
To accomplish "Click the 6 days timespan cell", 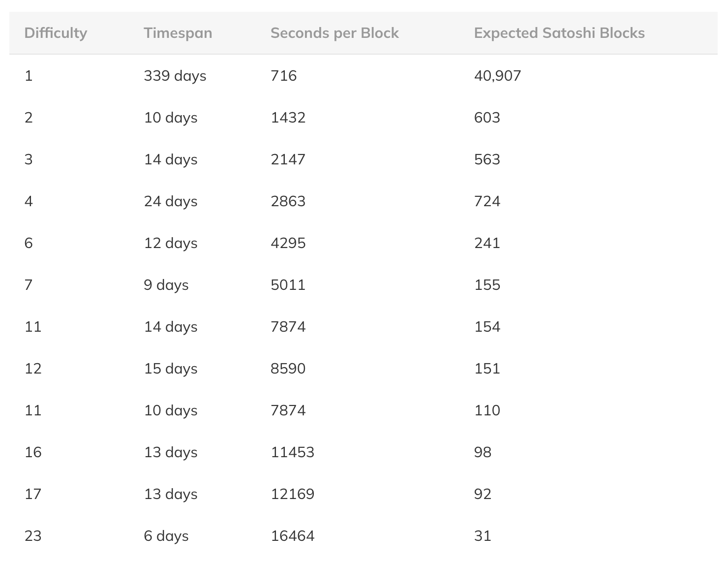I will coord(166,536).
